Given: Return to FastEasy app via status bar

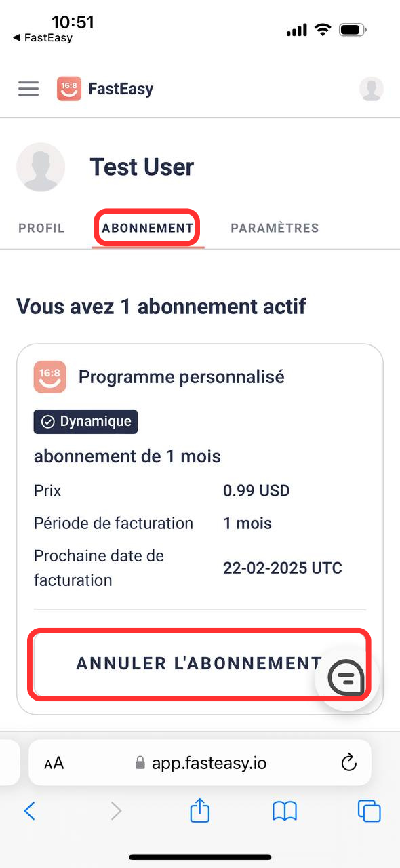Looking at the screenshot, I should coord(43,38).
